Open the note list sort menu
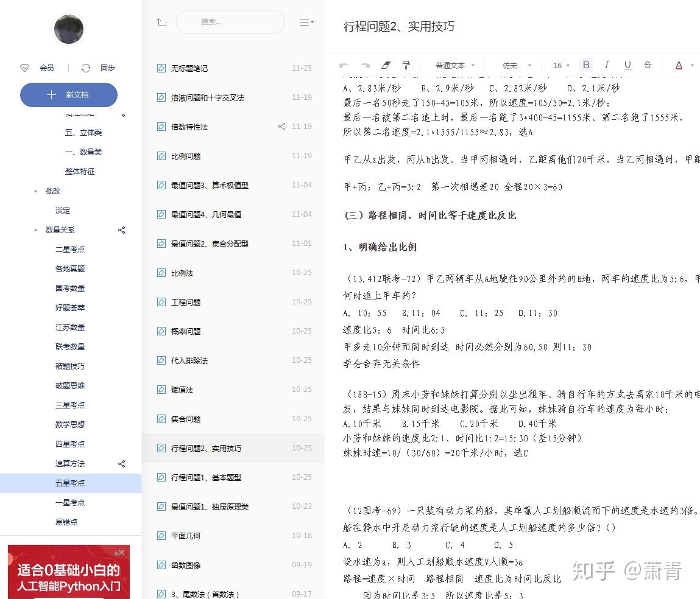Viewport: 700px width, 599px height. tap(306, 22)
